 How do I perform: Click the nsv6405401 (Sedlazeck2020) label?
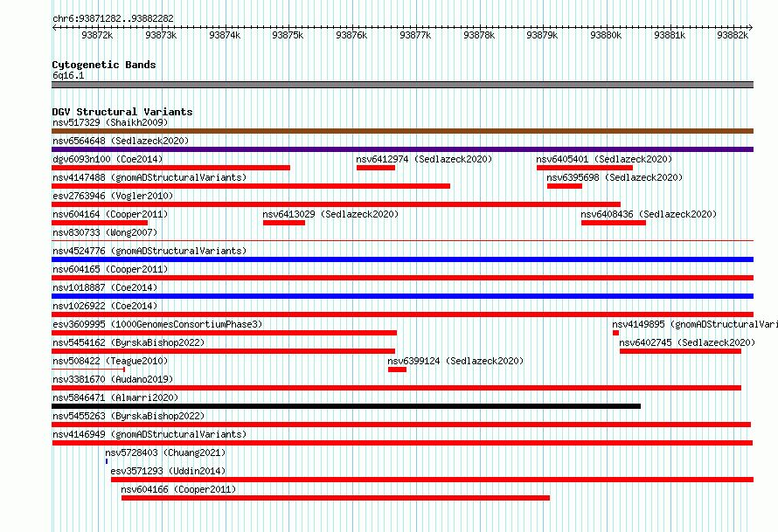[604, 159]
